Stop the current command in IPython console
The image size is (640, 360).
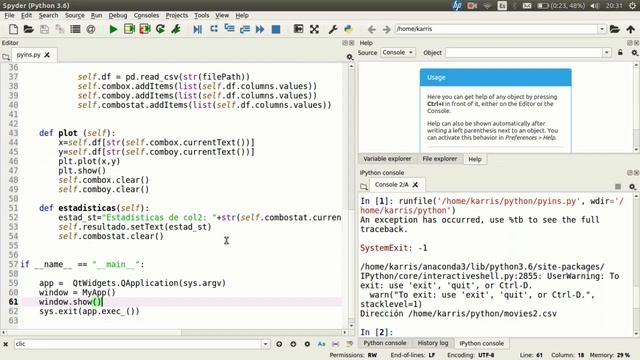point(618,187)
